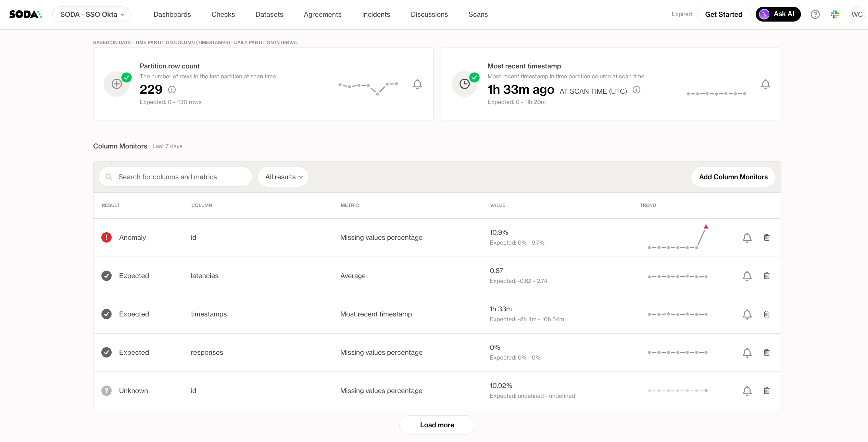Toggle notification bell for responses row
868x442 pixels.
747,352
